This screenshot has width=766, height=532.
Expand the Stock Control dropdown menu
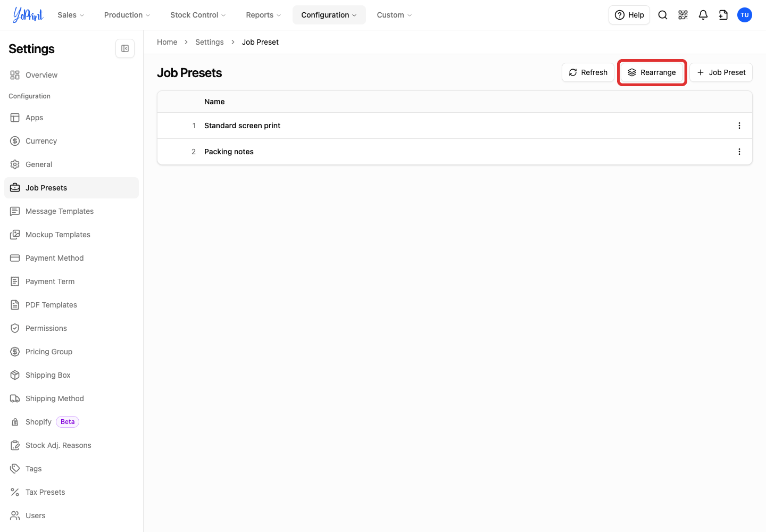198,15
